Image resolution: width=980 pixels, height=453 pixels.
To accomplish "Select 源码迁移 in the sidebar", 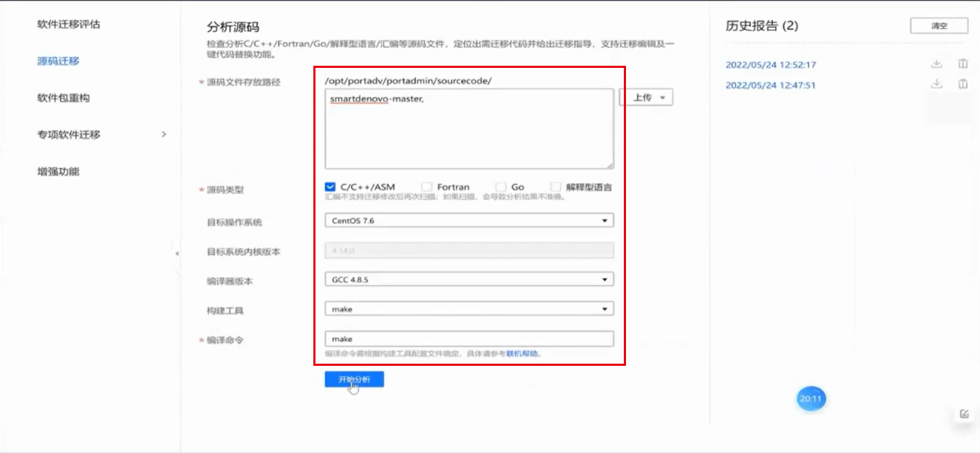I will 59,61.
